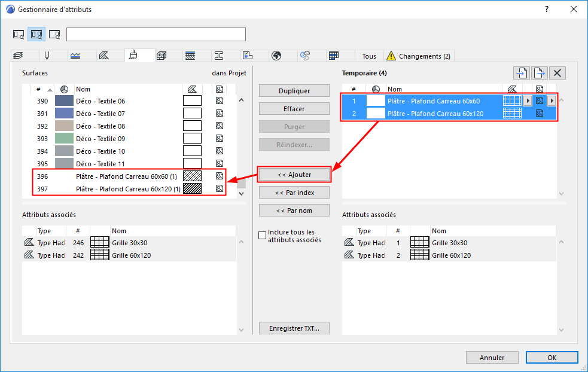Click hatch preview of Plafond Carreau 60x120 (1)

(x=193, y=188)
